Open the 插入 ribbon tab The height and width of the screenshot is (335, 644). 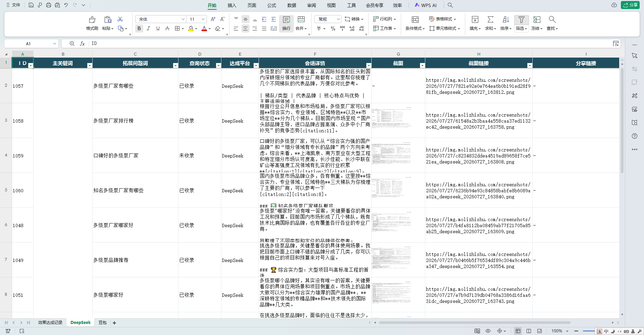[x=232, y=5]
